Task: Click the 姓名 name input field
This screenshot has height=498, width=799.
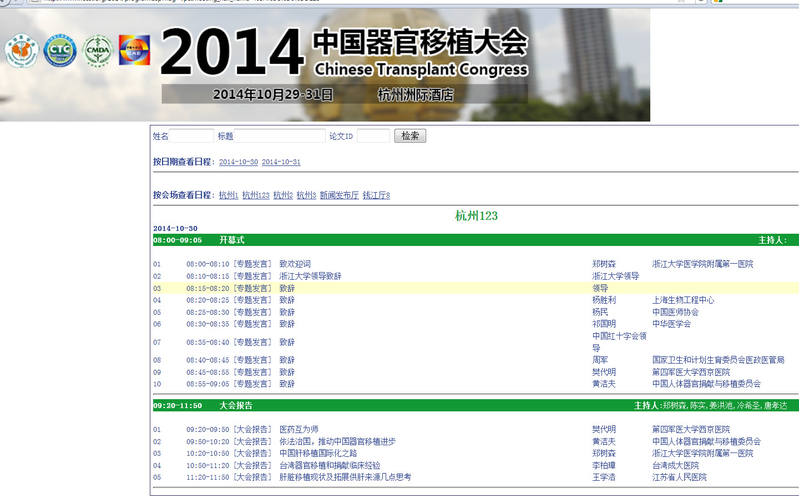Action: pos(191,136)
